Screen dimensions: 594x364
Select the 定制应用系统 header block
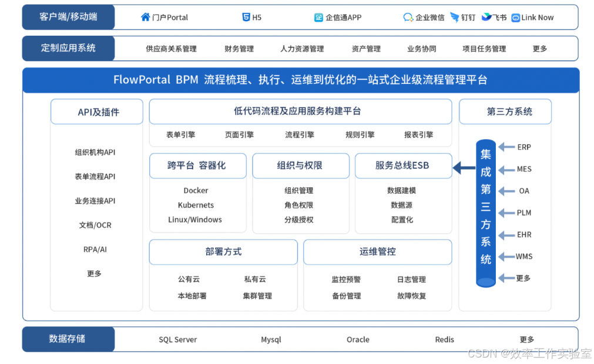click(x=68, y=48)
